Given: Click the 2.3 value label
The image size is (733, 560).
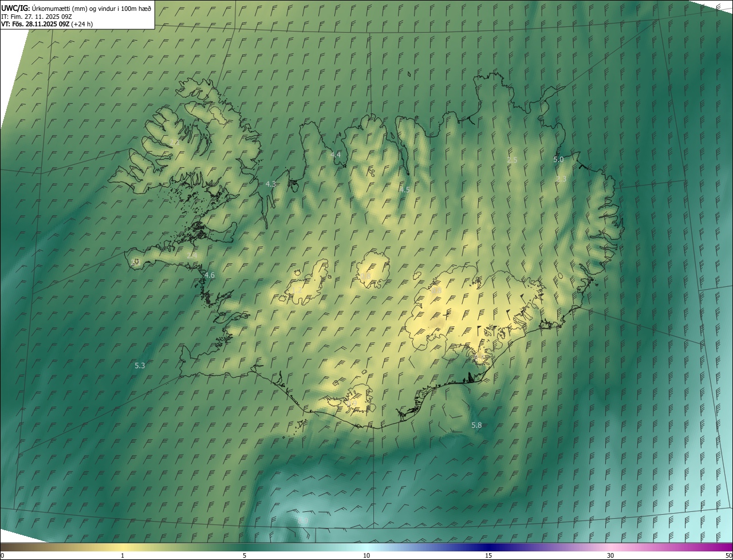Looking at the screenshot, I should point(561,179).
